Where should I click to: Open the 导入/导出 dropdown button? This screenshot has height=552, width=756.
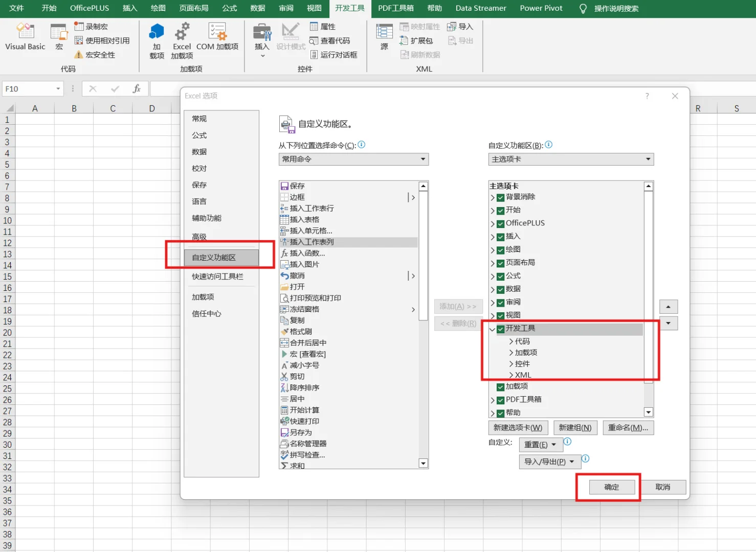click(550, 462)
